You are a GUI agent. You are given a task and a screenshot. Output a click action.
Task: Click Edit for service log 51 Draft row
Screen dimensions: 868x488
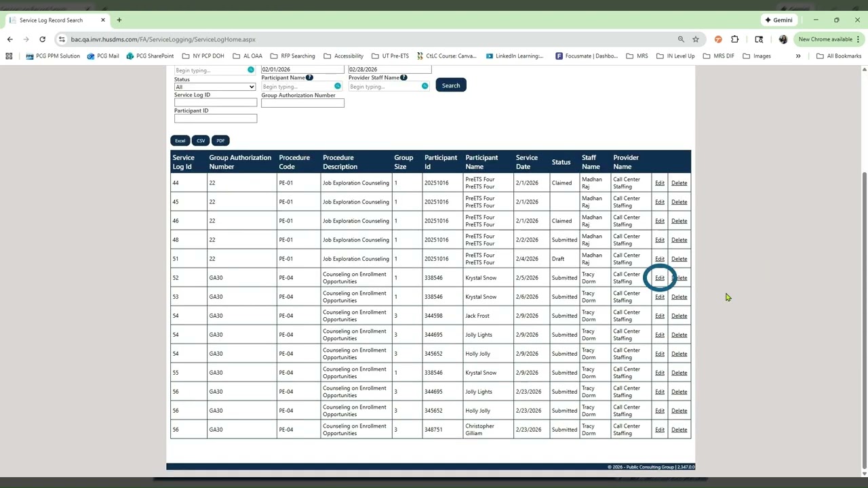coord(660,259)
